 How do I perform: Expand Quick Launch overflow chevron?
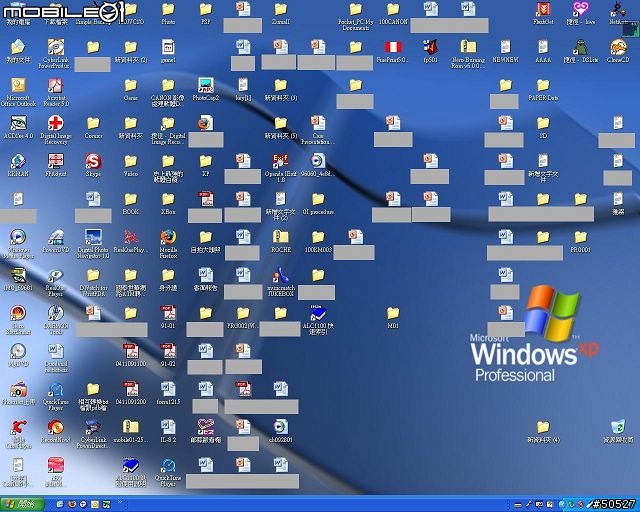120,502
